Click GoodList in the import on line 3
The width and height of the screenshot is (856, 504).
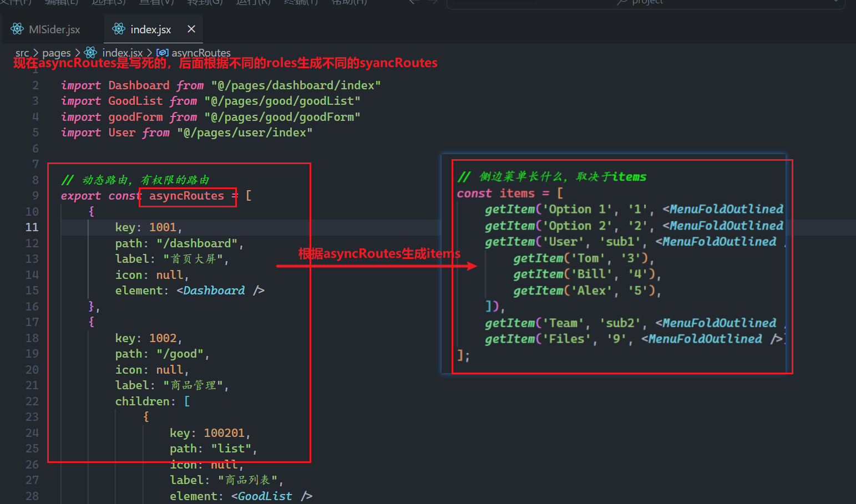click(x=135, y=101)
